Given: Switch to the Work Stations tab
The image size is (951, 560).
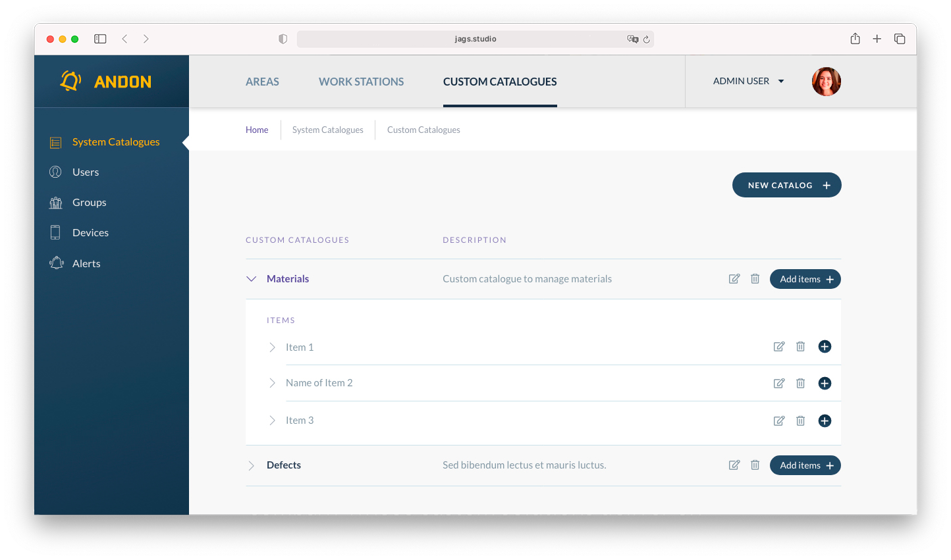Looking at the screenshot, I should coord(361,82).
